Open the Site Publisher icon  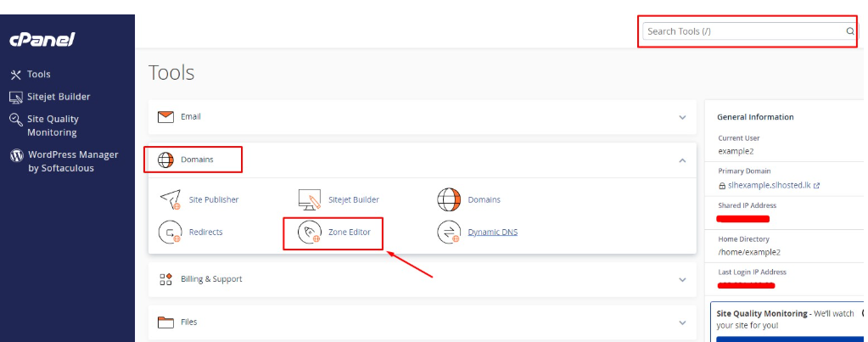(x=171, y=199)
